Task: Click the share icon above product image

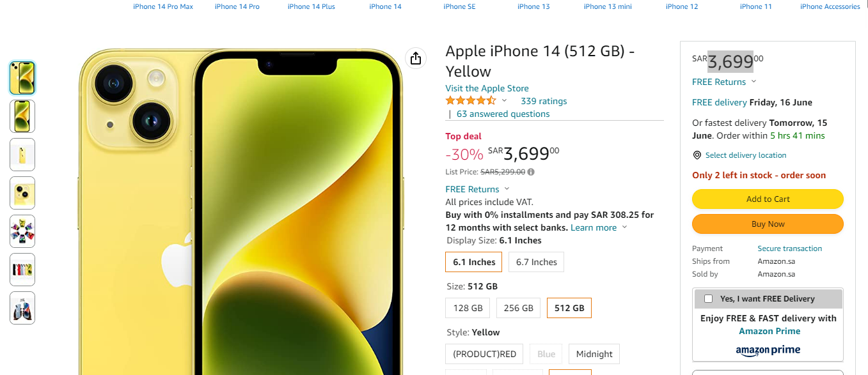Action: coord(416,58)
